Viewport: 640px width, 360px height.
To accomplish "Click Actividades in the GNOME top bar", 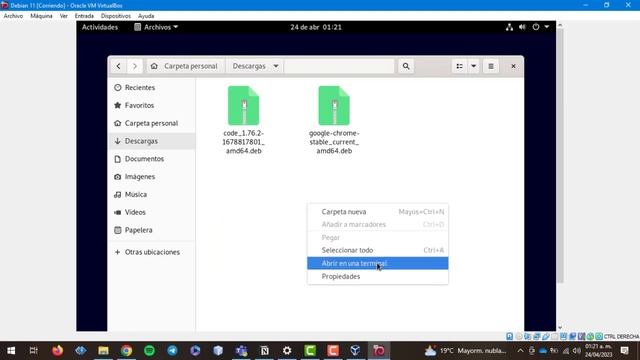I will [100, 27].
